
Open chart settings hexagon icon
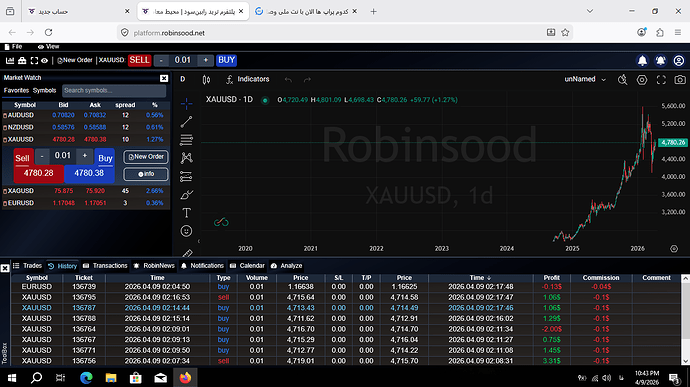(x=642, y=80)
